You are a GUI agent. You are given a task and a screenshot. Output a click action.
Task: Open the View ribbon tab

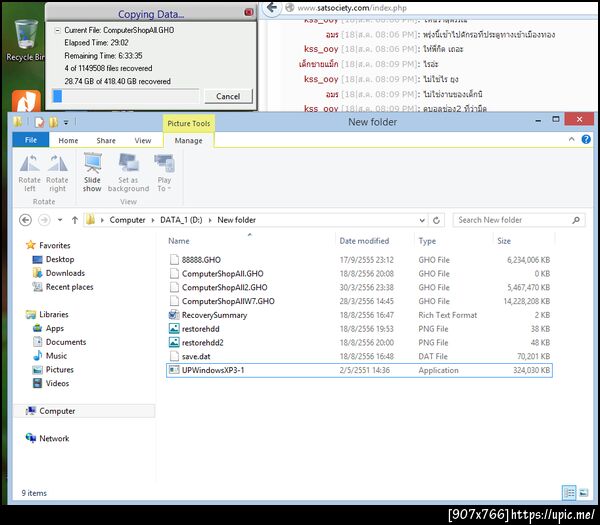tap(143, 140)
